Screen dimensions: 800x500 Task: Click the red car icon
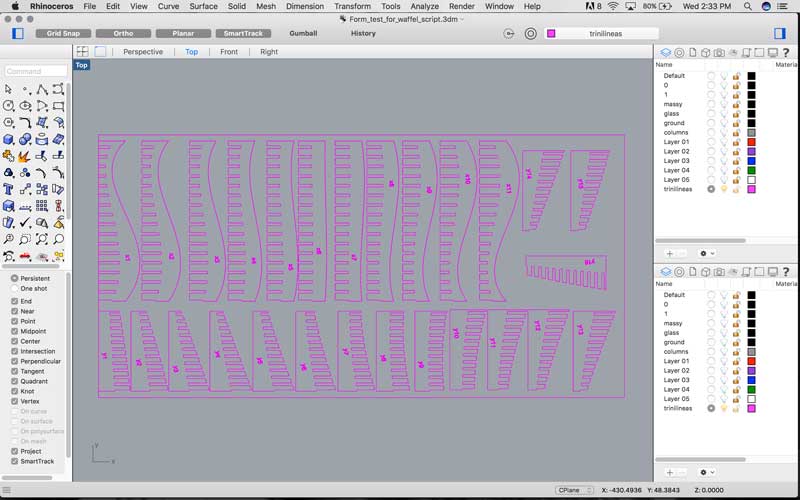pos(25,256)
